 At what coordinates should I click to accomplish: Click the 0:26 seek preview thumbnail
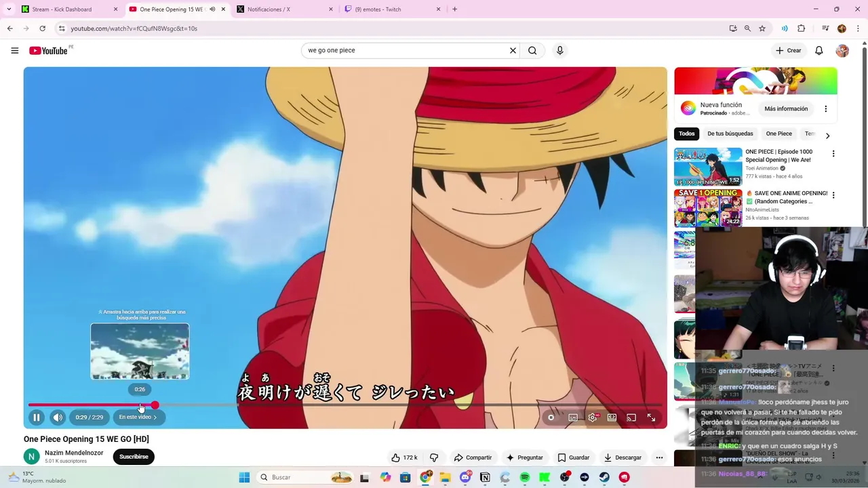[x=140, y=351]
